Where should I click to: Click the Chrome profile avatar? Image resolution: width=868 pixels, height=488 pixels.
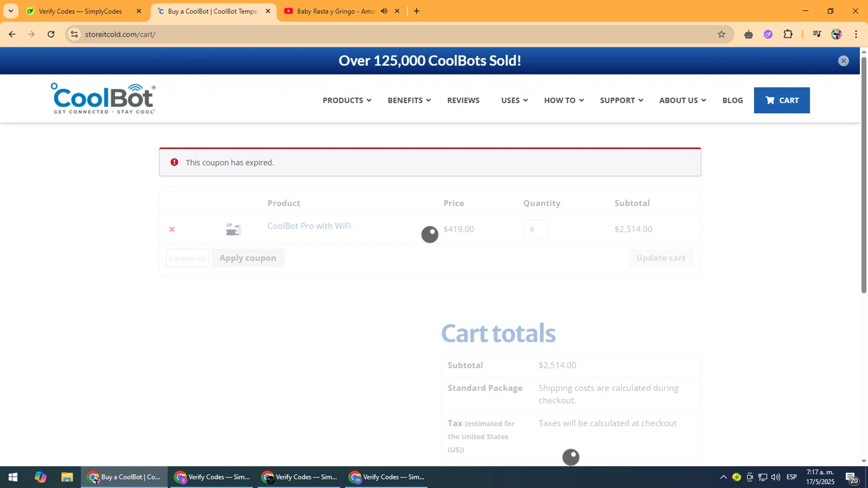point(836,34)
